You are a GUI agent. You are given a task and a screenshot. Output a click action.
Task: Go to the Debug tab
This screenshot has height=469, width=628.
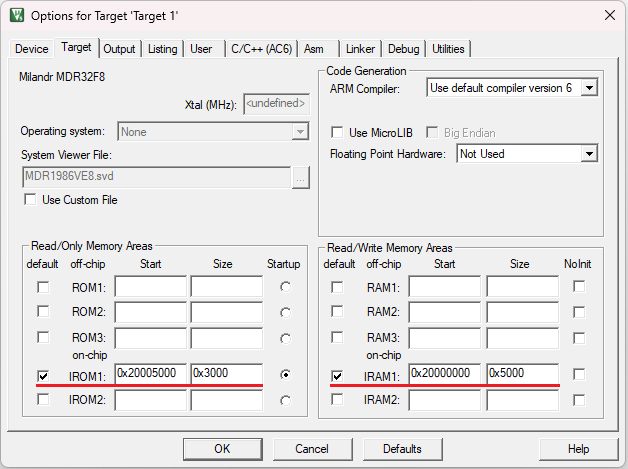(x=403, y=49)
